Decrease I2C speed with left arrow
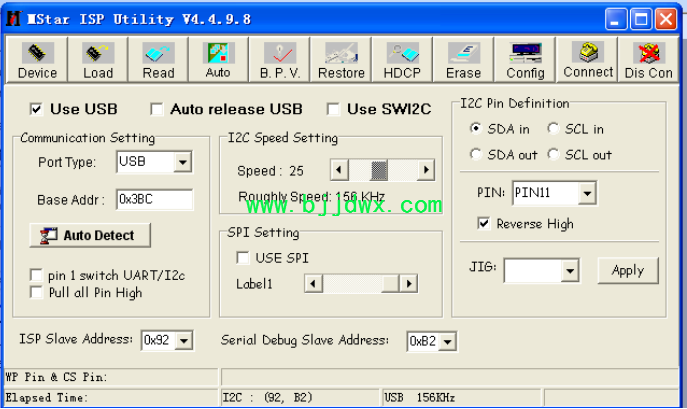Screen dimensions: 687x409 [x=339, y=170]
